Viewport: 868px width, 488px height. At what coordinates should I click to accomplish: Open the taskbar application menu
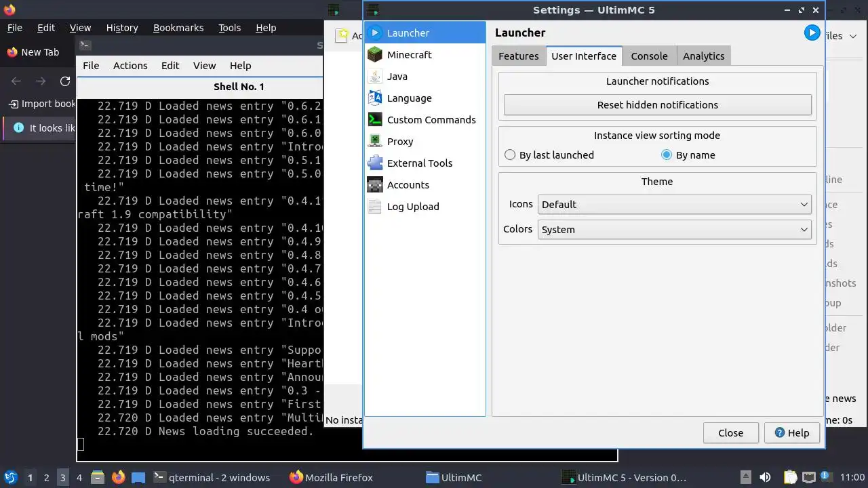pos(10,477)
